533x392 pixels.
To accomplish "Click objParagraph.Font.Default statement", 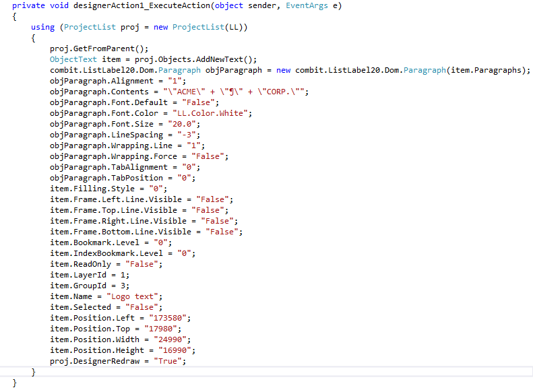I will pyautogui.click(x=135, y=102).
